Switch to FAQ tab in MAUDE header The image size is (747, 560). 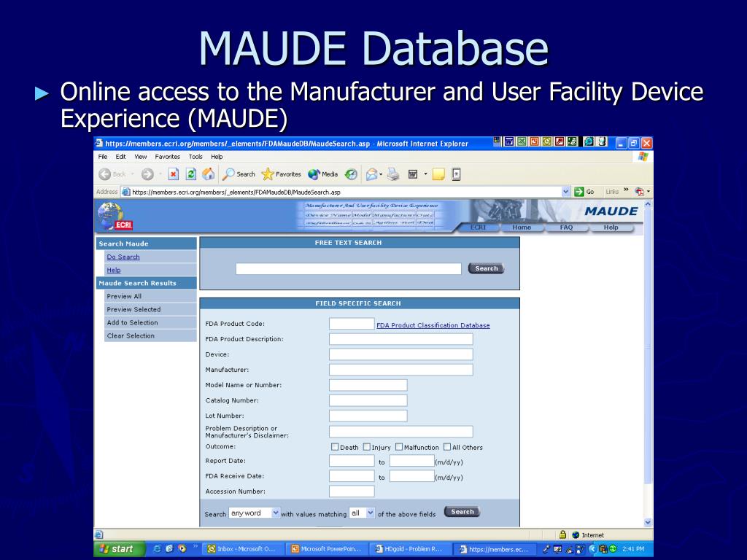[x=566, y=227]
